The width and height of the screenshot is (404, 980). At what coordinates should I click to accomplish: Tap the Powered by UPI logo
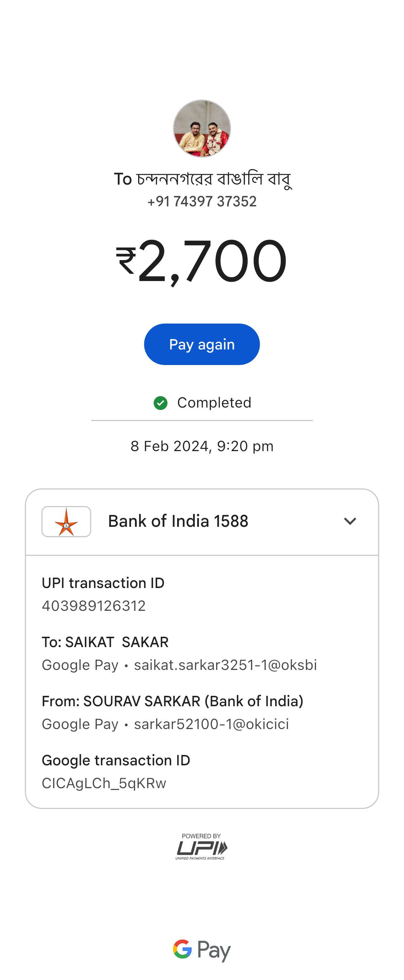click(x=201, y=847)
